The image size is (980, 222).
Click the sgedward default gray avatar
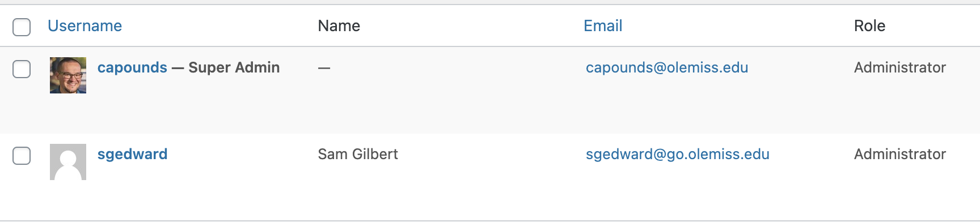click(68, 162)
